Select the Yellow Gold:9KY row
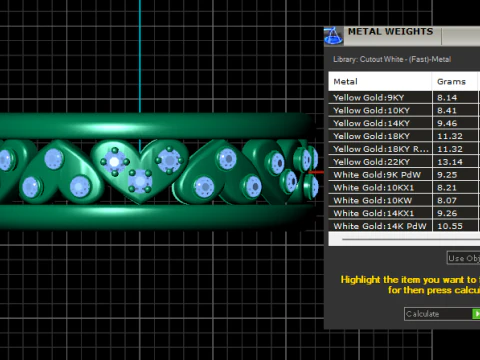Image resolution: width=480 pixels, height=360 pixels. pyautogui.click(x=404, y=98)
